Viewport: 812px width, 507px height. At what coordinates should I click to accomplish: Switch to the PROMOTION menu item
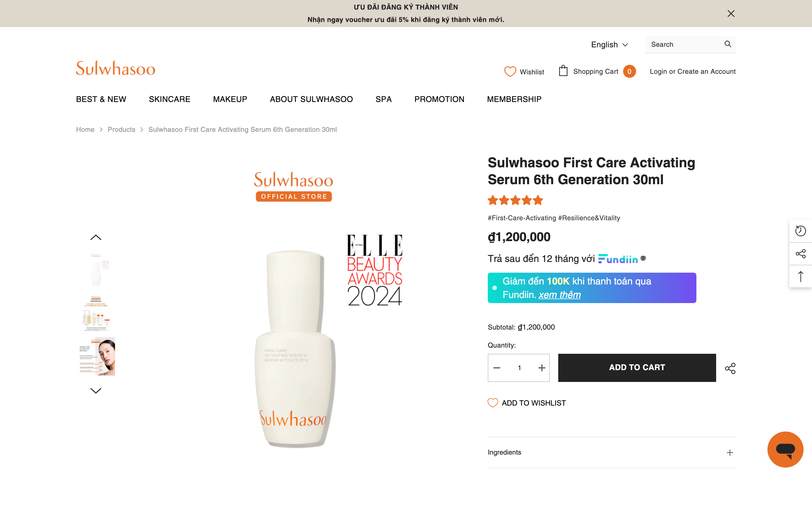click(439, 99)
